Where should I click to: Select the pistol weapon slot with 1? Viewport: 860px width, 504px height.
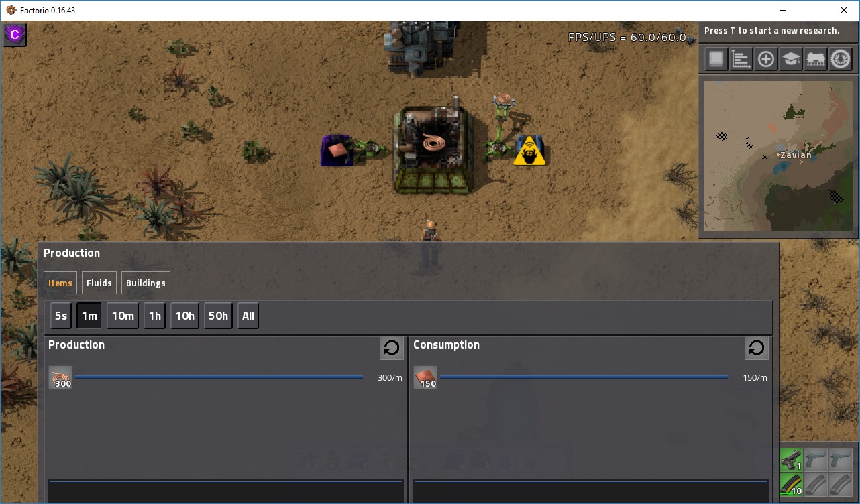(x=791, y=460)
